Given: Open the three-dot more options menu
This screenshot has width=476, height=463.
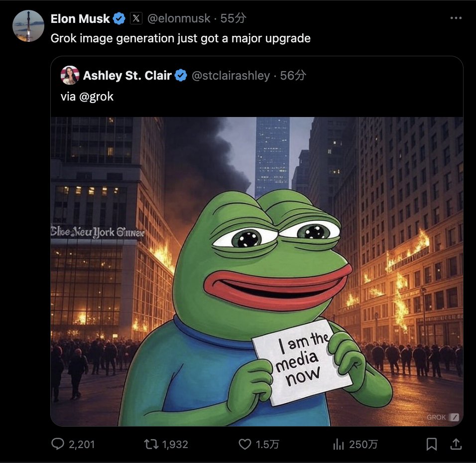Looking at the screenshot, I should (456, 18).
